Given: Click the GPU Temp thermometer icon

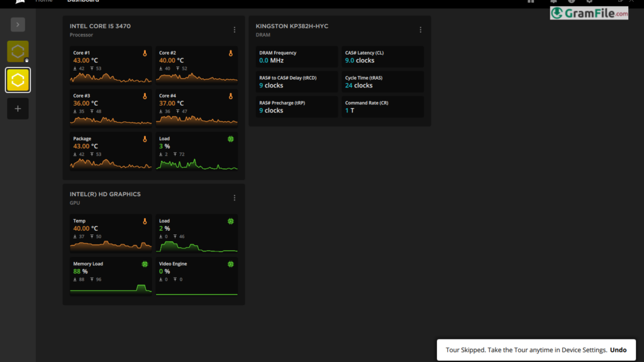Looking at the screenshot, I should [145, 221].
